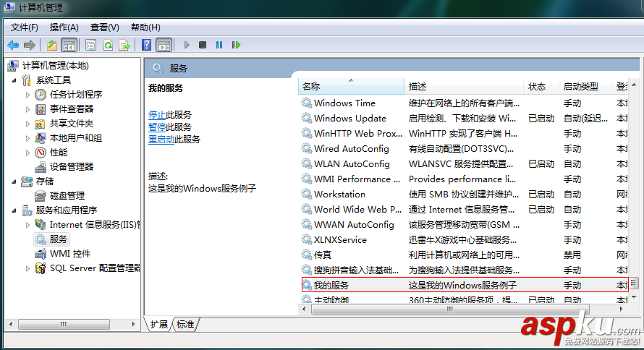Expand the 事件查看器 node arrow

28,109
